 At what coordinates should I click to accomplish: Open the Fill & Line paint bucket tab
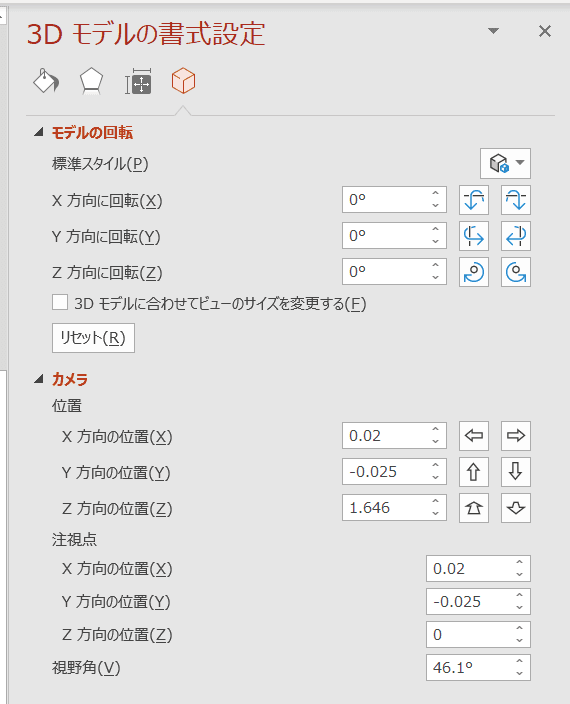coord(46,81)
